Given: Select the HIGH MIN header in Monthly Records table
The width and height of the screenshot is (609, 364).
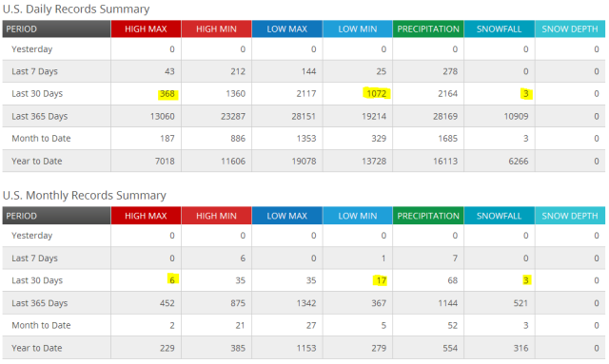Looking at the screenshot, I should pos(216,216).
